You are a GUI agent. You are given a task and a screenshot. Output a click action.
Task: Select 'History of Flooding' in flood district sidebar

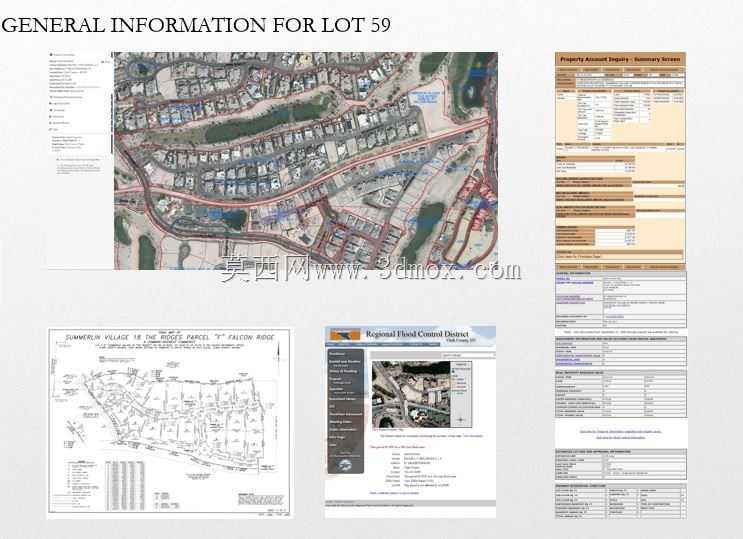[x=345, y=371]
